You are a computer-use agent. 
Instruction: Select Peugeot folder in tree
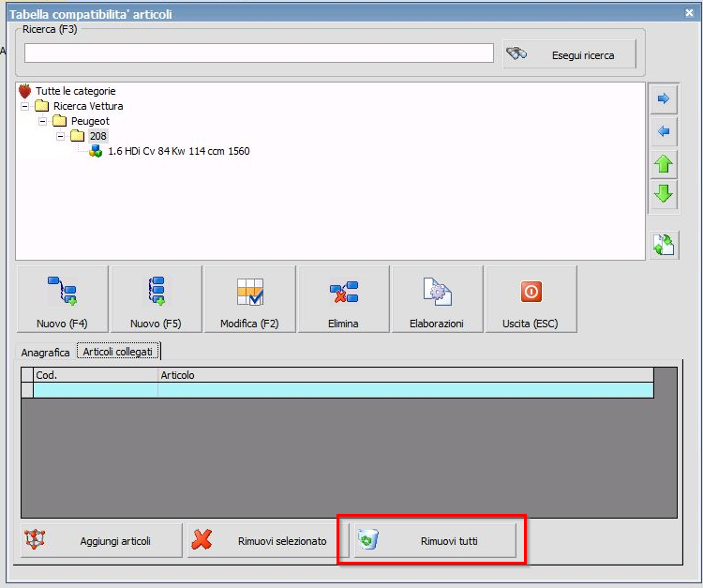pyautogui.click(x=90, y=121)
